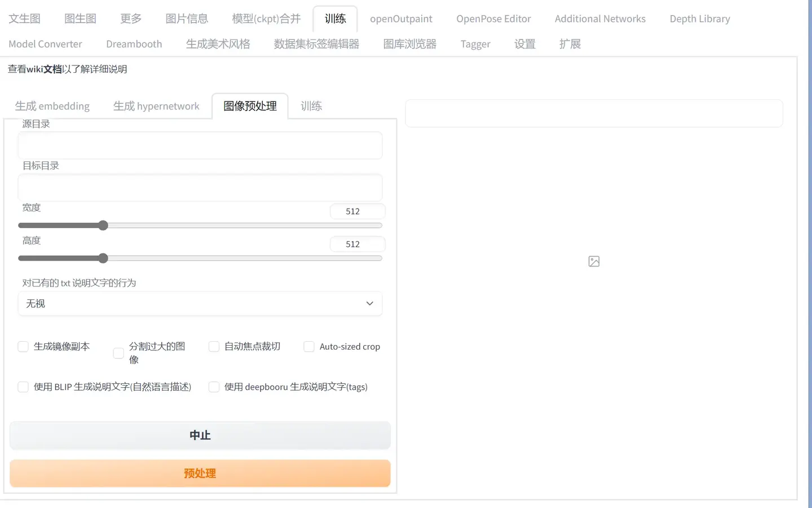Viewport: 812px width, 508px height.
Task: Focus the 目标目录 text field
Action: point(200,187)
